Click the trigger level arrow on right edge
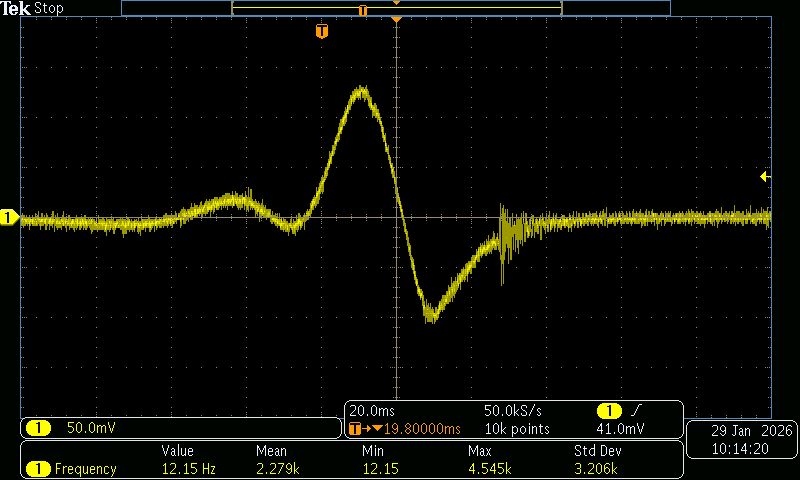 [x=765, y=177]
